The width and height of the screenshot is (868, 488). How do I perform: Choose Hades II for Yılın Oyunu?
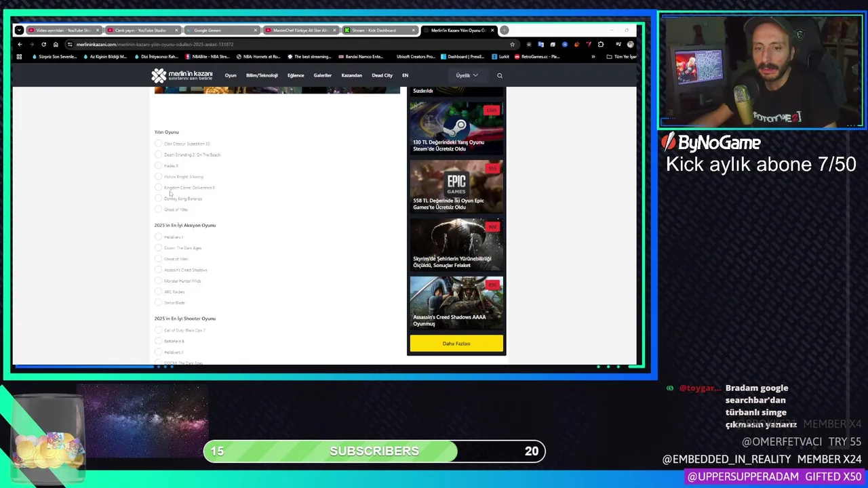tap(158, 165)
